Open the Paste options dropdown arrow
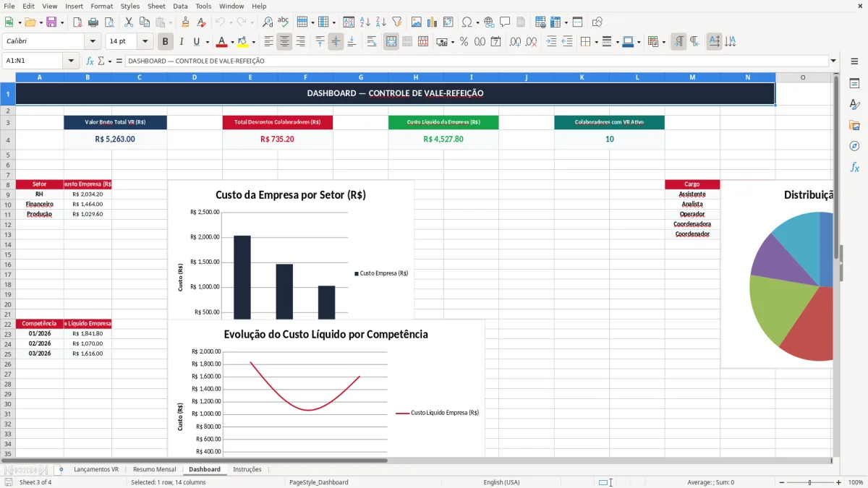 point(171,22)
